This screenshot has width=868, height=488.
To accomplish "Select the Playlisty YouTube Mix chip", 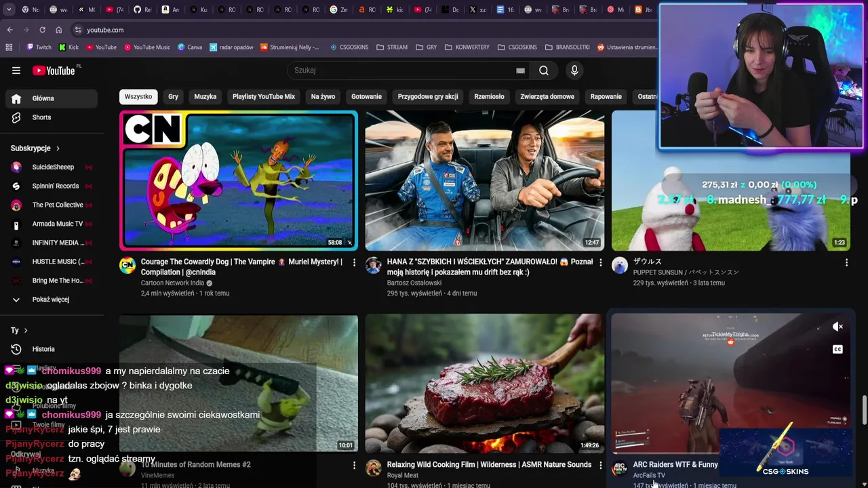I will (x=264, y=97).
